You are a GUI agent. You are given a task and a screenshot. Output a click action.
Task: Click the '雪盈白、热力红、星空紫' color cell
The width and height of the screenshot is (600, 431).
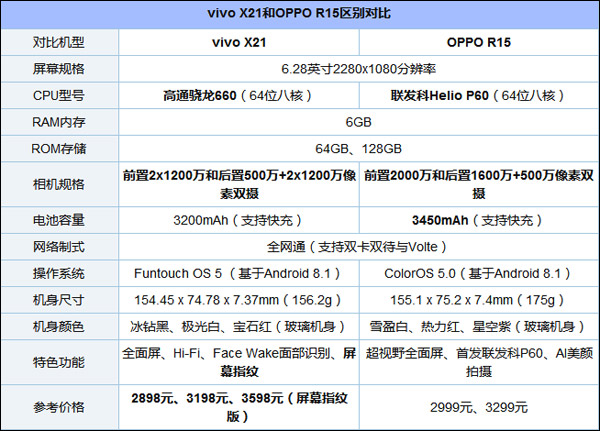tap(479, 327)
